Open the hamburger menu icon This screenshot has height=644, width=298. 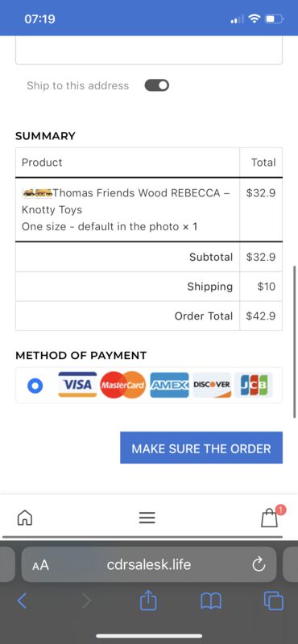pyautogui.click(x=147, y=518)
